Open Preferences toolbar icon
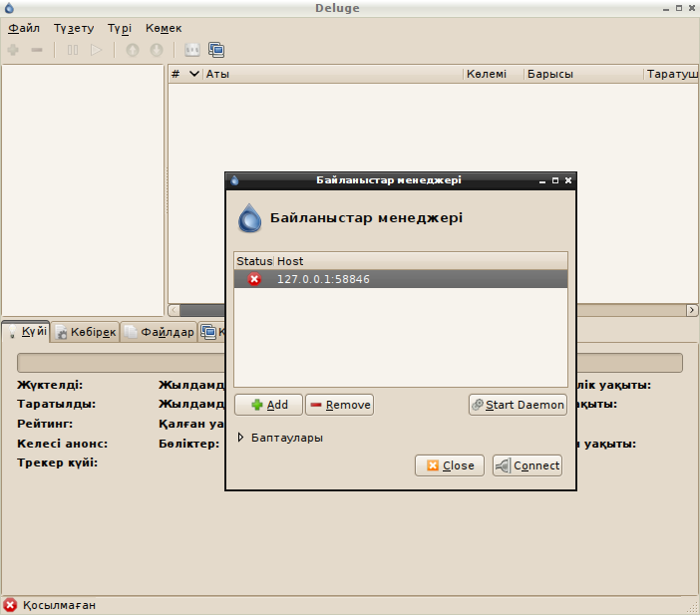This screenshot has width=700, height=615. click(x=192, y=50)
